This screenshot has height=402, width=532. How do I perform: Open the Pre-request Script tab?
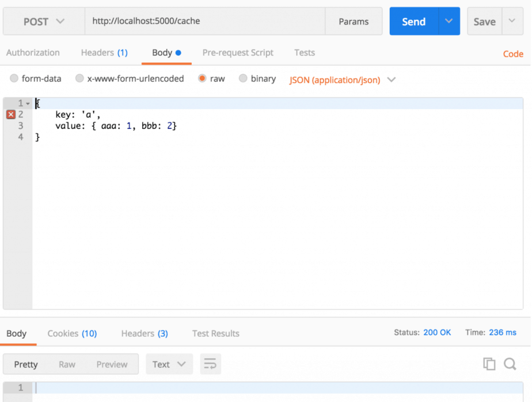[x=238, y=53]
